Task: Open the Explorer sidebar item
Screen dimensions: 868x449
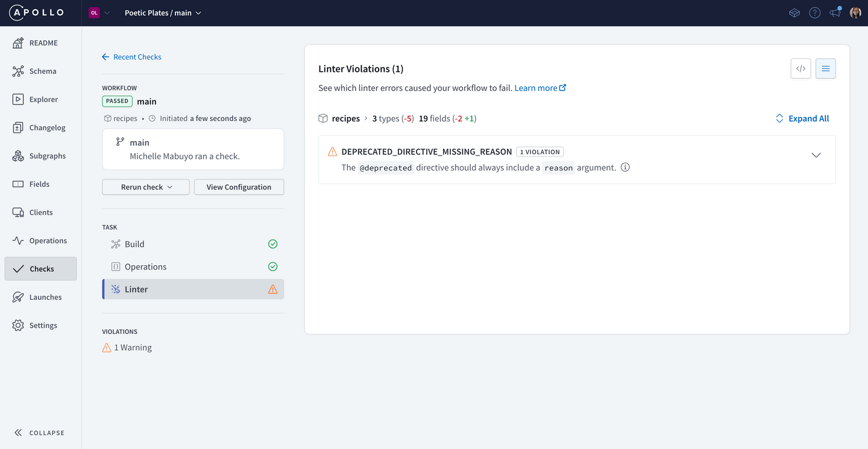Action: 43,99
